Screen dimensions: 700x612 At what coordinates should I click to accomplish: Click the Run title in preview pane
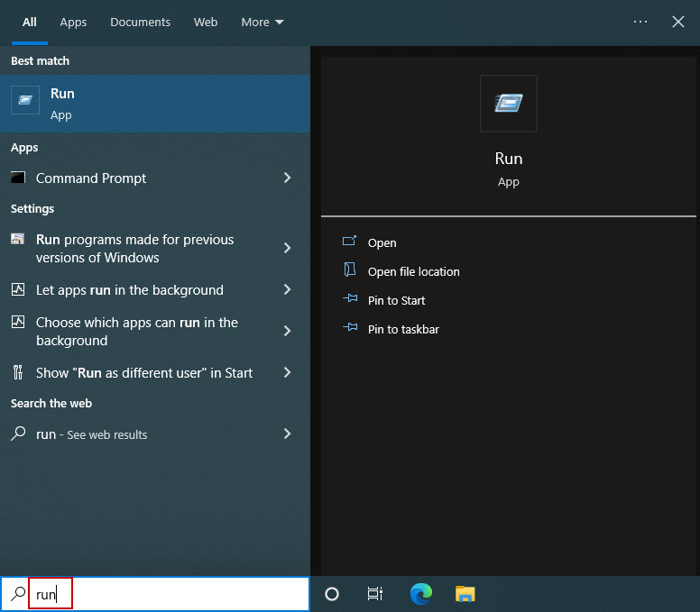coord(509,159)
